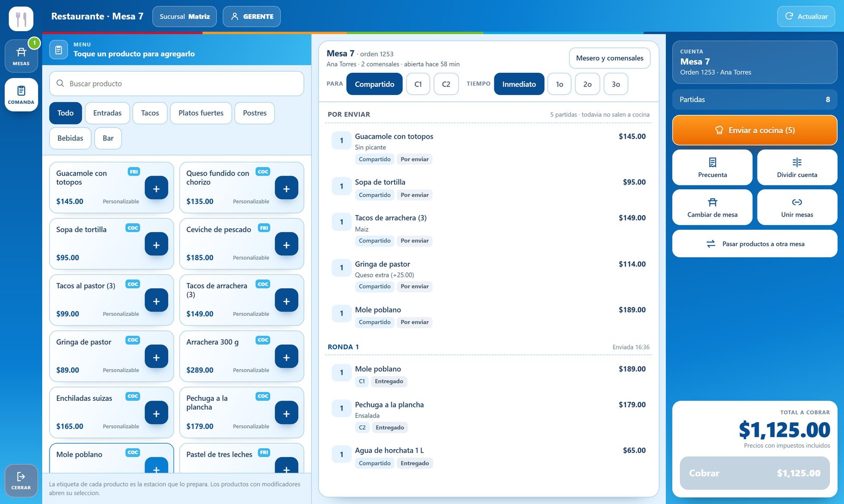
Task: Click the Cerrar logout icon
Action: [x=21, y=481]
